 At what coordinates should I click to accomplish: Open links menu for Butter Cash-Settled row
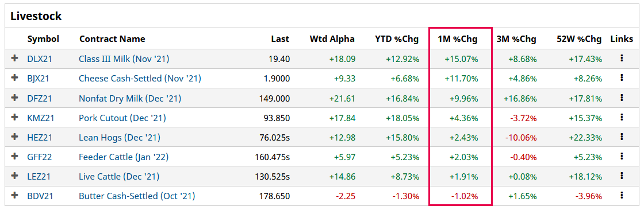(622, 195)
